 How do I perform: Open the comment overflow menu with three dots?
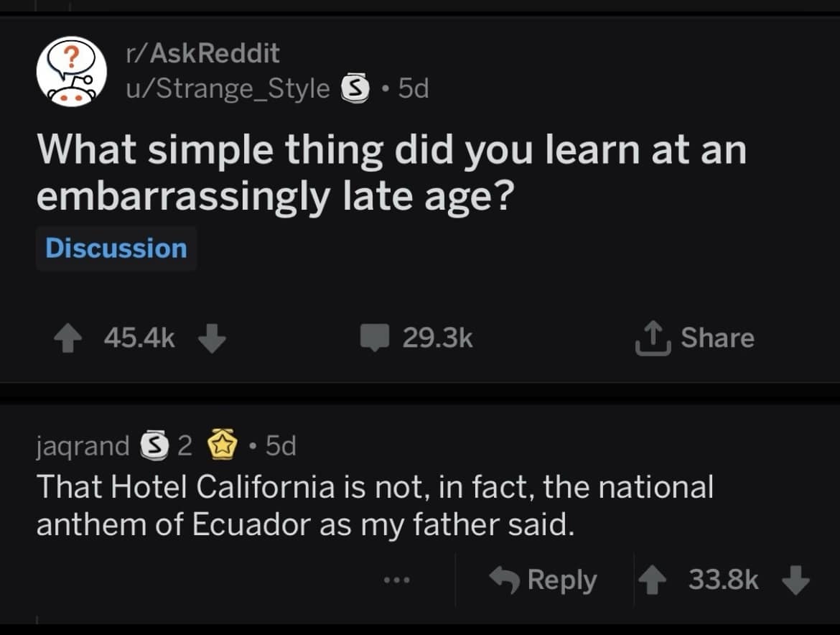point(398,579)
